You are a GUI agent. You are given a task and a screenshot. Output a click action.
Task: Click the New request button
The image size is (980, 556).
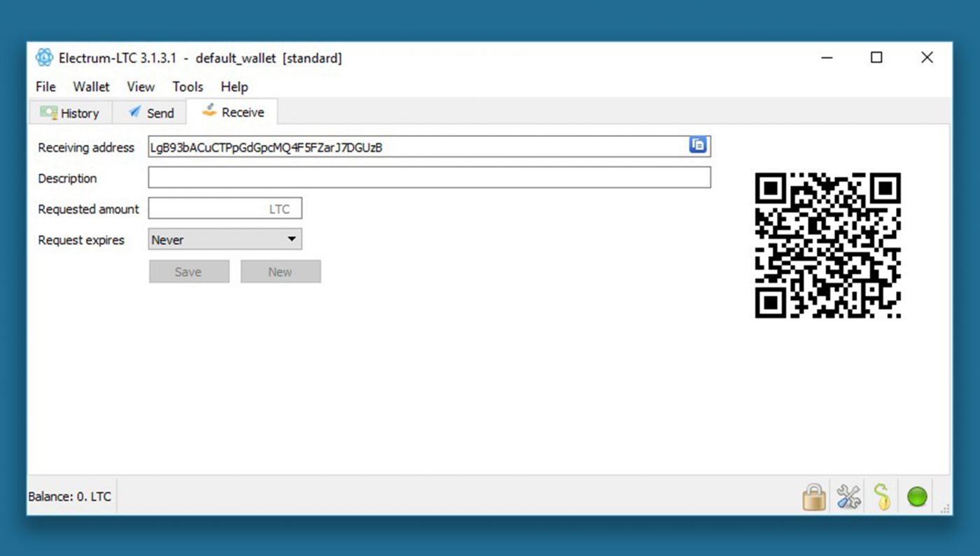click(281, 271)
